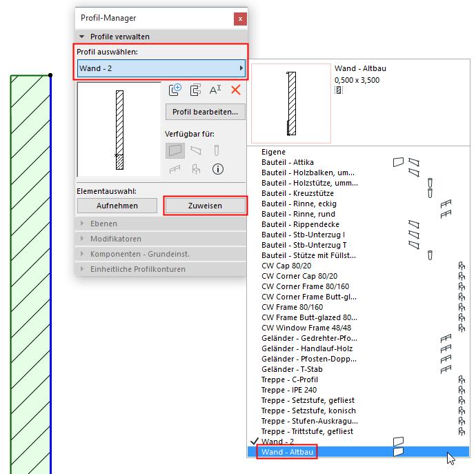This screenshot has width=476, height=474.
Task: Select Treppe - Trittstufe, gefliest
Action: 358,431
